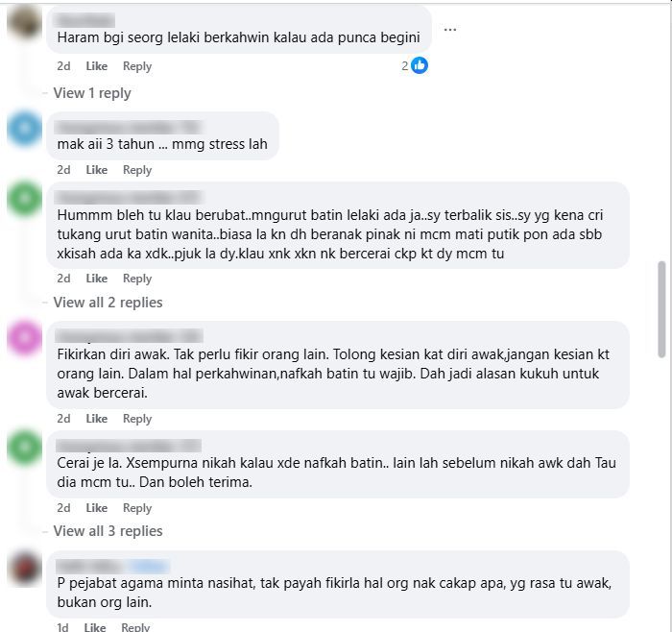Screen dimensions: 672x632
Task: Expand 'View all 3 replies' thread
Action: point(108,531)
